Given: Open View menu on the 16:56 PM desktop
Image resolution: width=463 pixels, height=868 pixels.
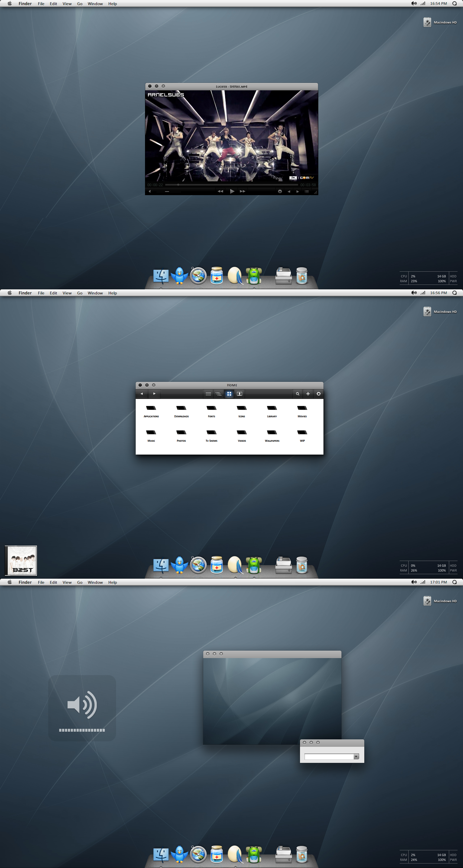Looking at the screenshot, I should click(67, 293).
